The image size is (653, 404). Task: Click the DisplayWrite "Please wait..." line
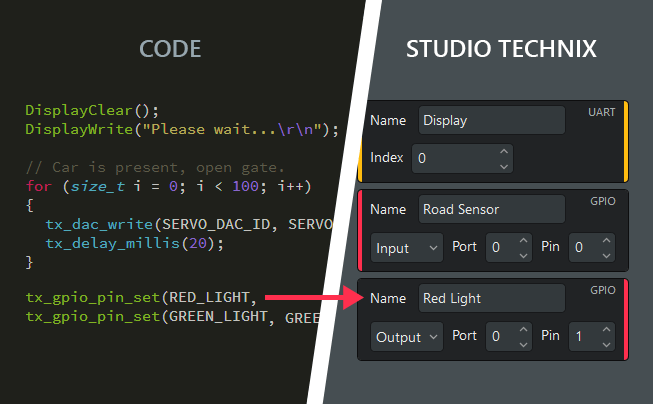[182, 130]
